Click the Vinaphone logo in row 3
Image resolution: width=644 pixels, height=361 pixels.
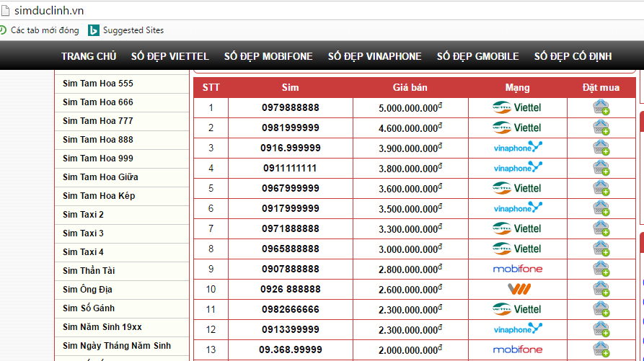[x=517, y=148]
